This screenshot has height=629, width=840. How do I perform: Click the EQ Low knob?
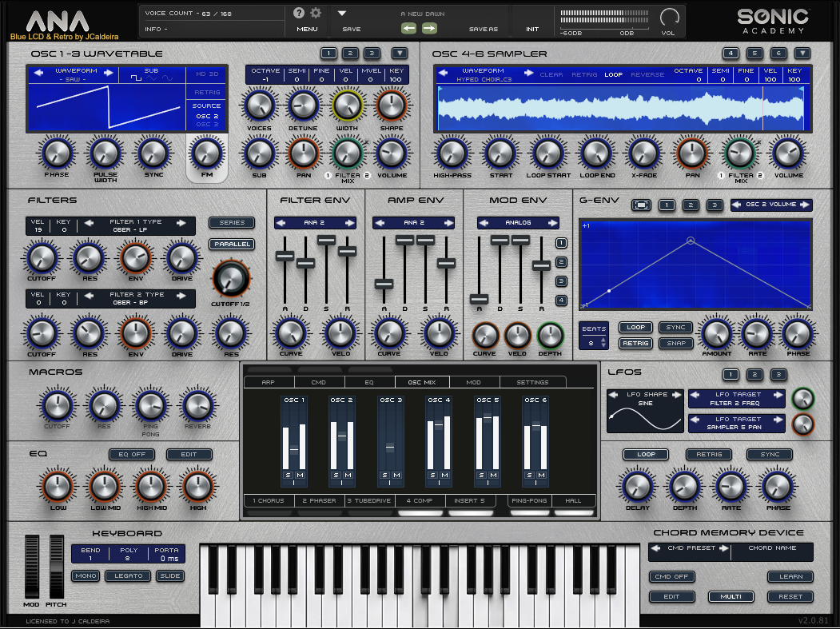pyautogui.click(x=58, y=487)
